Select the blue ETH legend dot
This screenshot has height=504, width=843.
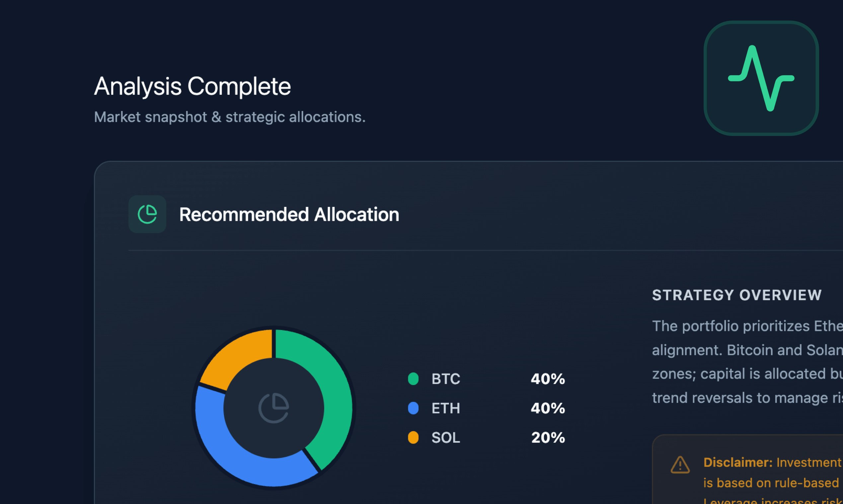coord(413,409)
